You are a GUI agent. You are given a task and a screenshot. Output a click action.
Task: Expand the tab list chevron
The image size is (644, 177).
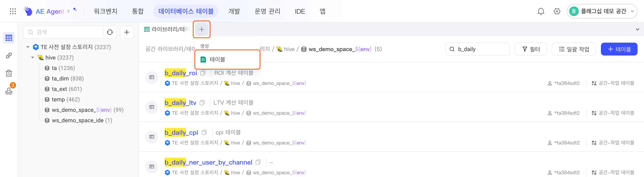tap(637, 29)
